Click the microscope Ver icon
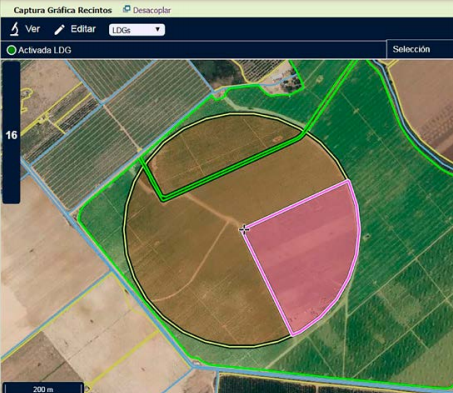The width and height of the screenshot is (453, 393). (x=14, y=29)
